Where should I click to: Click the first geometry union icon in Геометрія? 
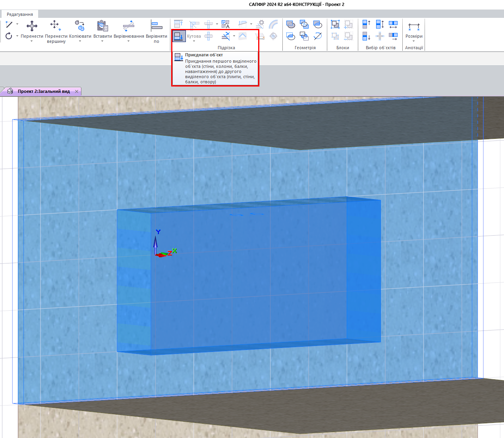pos(291,24)
